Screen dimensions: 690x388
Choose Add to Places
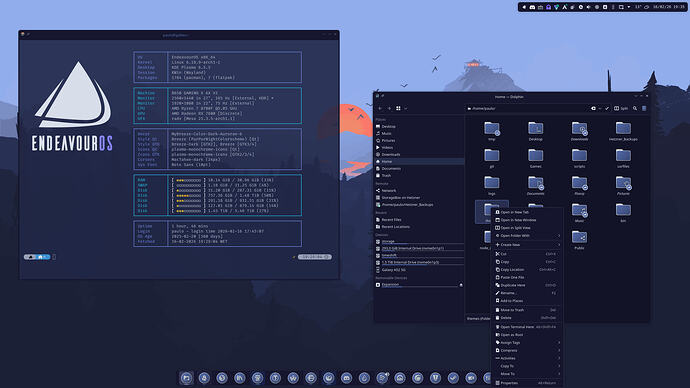527,301
